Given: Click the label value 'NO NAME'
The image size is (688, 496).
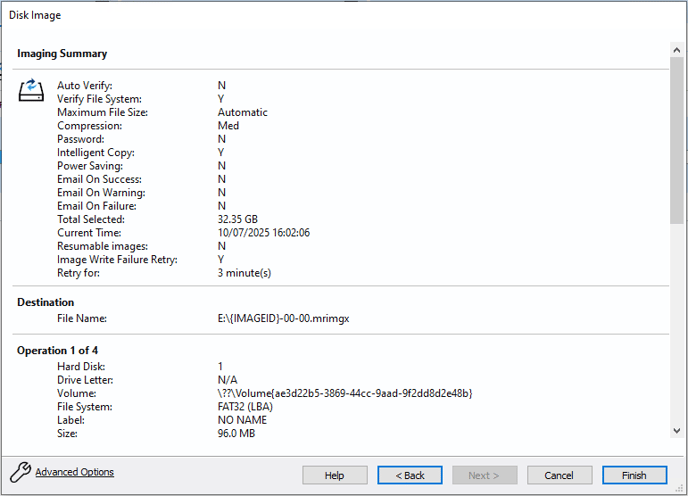Looking at the screenshot, I should (242, 420).
